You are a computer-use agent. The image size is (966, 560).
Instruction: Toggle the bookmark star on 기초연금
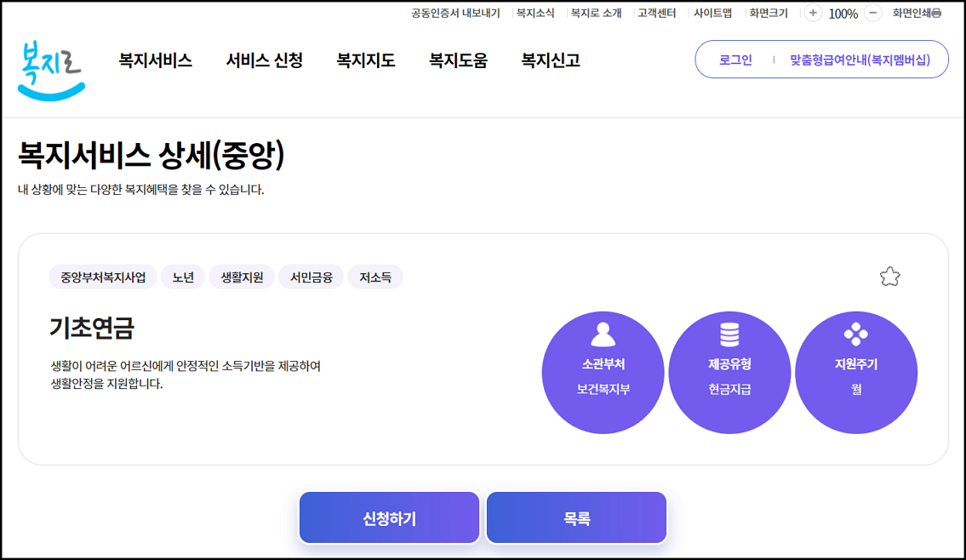tap(891, 276)
